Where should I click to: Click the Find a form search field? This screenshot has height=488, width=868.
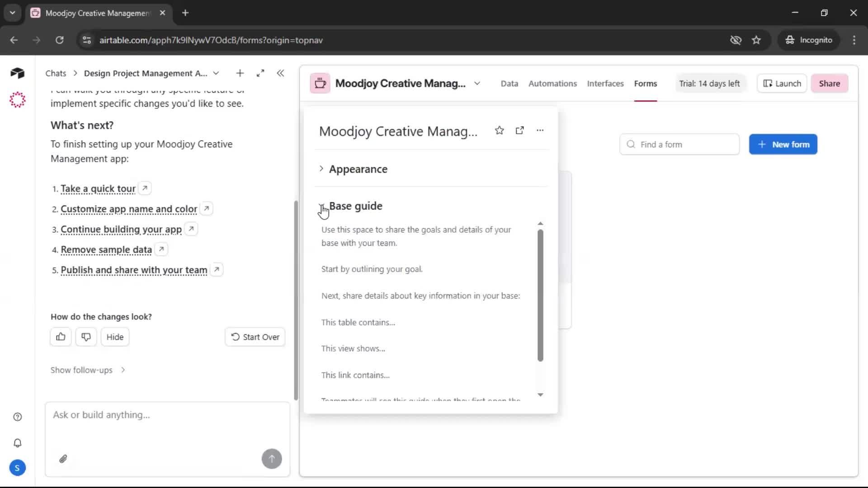679,145
